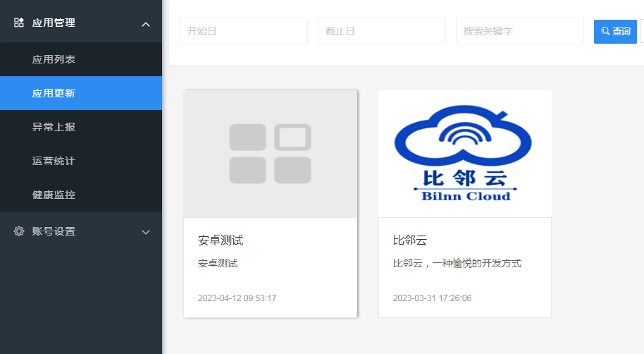
Task: Open 健康监控 menu entry
Action: click(x=81, y=195)
